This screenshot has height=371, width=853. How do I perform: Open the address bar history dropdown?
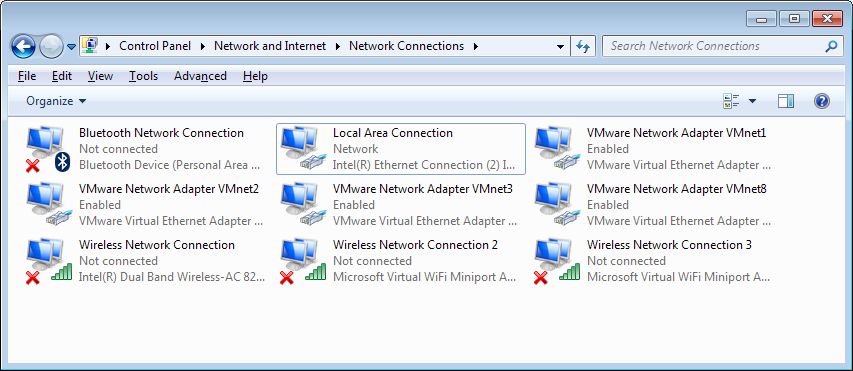click(x=560, y=47)
